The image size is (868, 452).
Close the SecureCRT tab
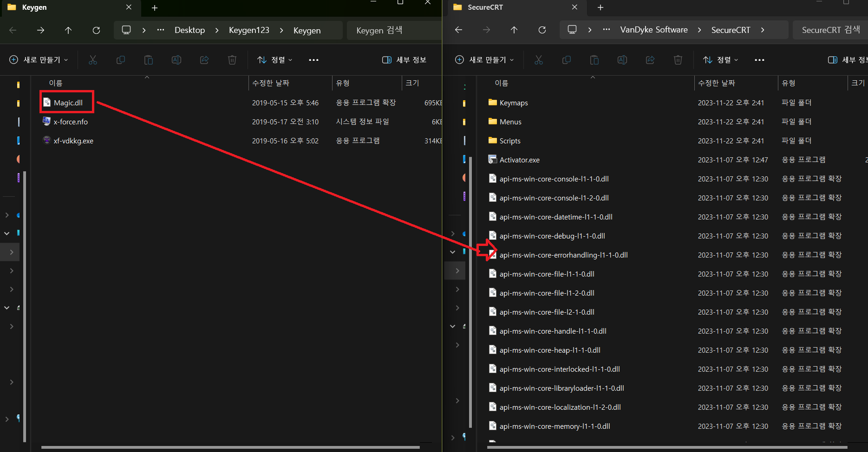point(574,7)
